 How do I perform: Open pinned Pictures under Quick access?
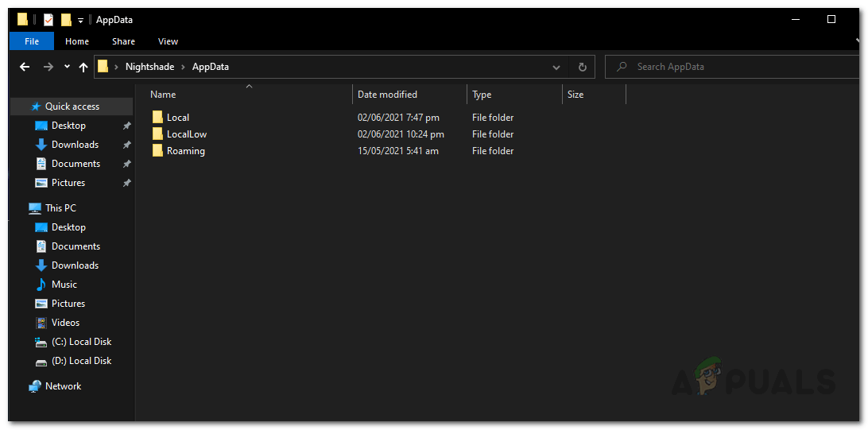[68, 183]
